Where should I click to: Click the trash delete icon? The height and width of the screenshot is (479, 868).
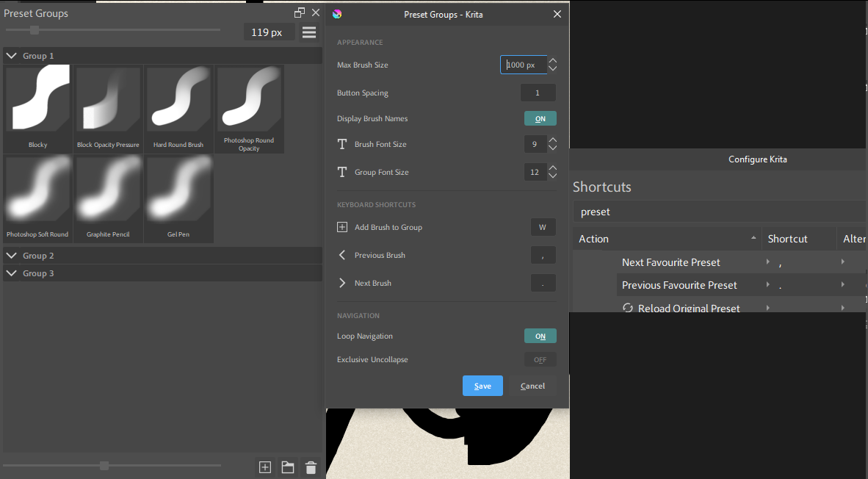[x=311, y=467]
